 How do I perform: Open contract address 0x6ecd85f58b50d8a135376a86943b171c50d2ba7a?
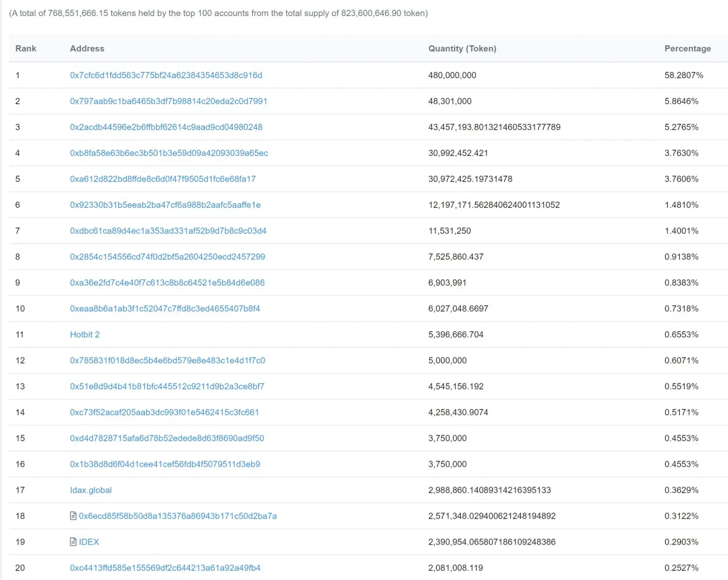pyautogui.click(x=178, y=516)
